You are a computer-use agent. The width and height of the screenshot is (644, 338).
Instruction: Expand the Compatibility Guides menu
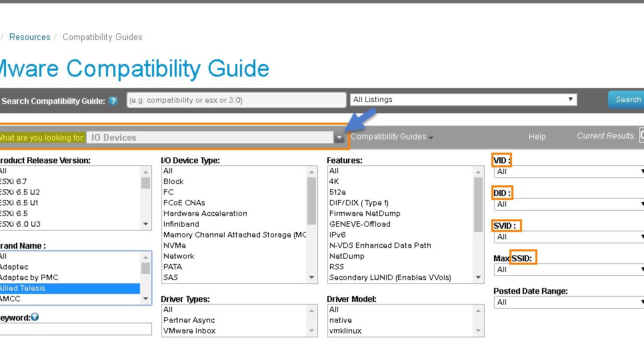pos(392,137)
